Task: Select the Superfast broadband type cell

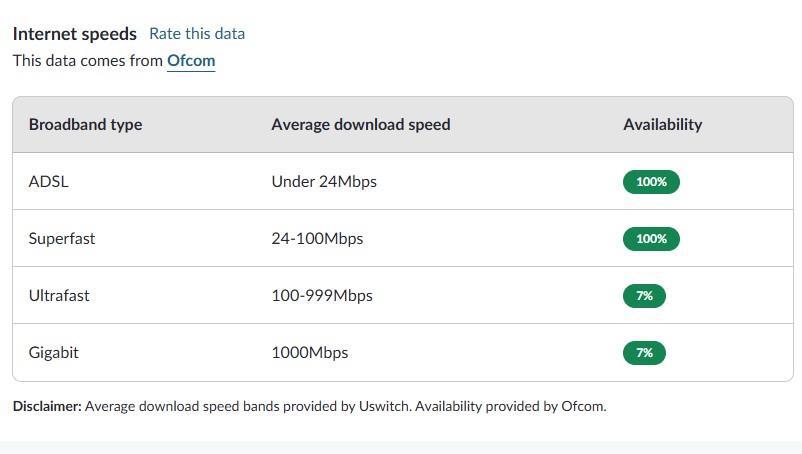Action: coord(62,239)
